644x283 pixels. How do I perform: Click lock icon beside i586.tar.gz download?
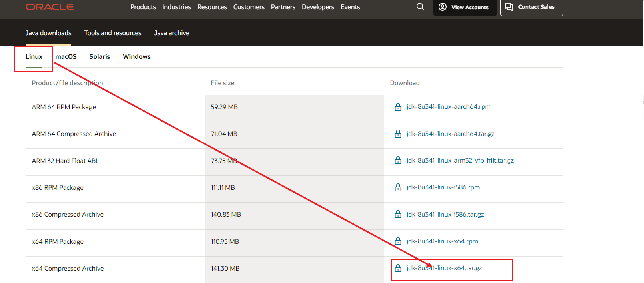point(398,214)
